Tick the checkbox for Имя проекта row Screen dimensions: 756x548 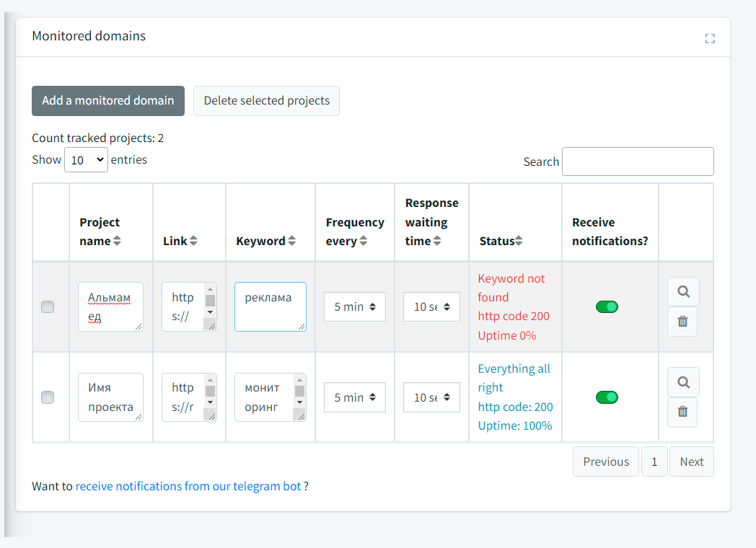pyautogui.click(x=48, y=397)
